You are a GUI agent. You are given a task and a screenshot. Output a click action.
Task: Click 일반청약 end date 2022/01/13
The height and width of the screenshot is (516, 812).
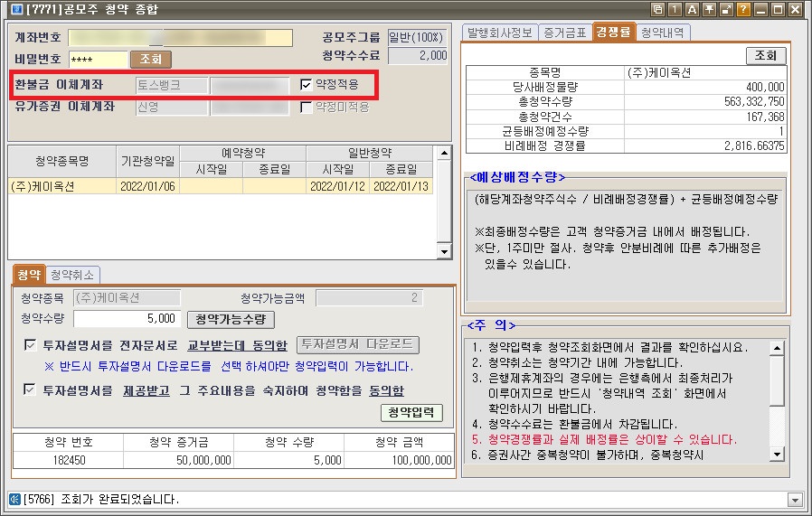[401, 186]
